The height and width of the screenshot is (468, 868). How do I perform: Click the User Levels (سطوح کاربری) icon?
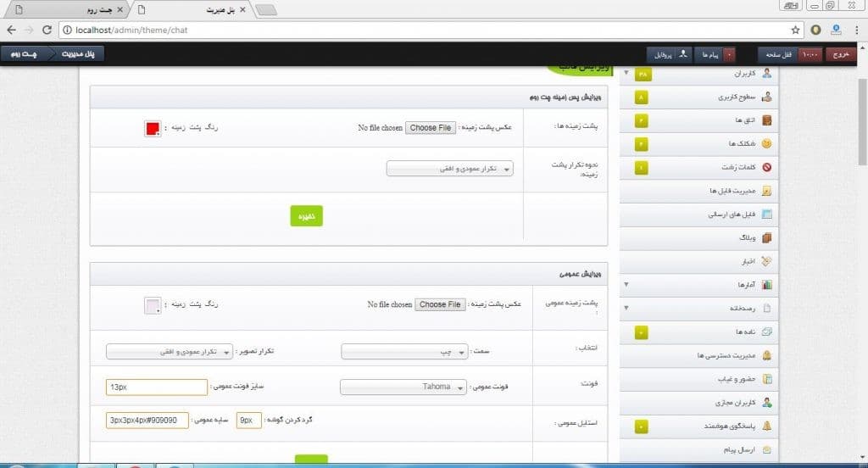click(766, 97)
